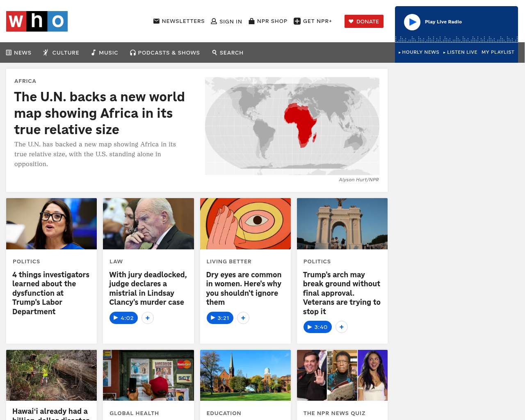Play the 3:40 Trump's arch audio
Image resolution: width=525 pixels, height=420 pixels.
click(x=317, y=327)
